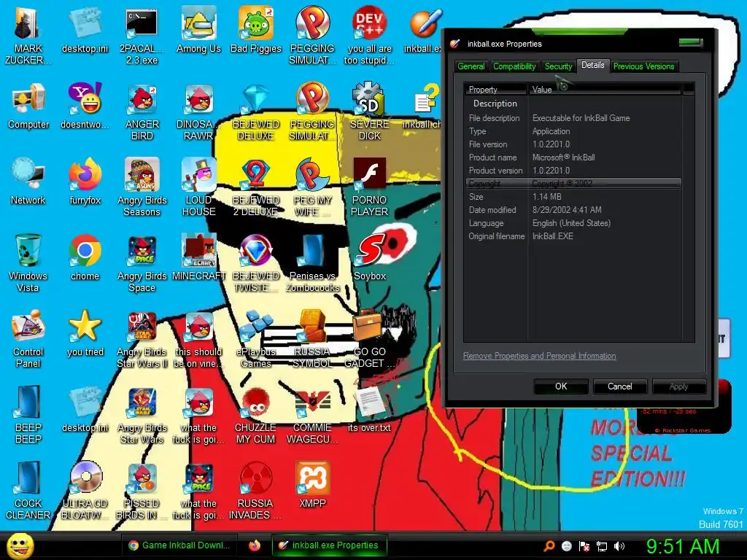Screen dimensions: 747x560
Task: Switch to the General tab
Action: click(x=471, y=66)
